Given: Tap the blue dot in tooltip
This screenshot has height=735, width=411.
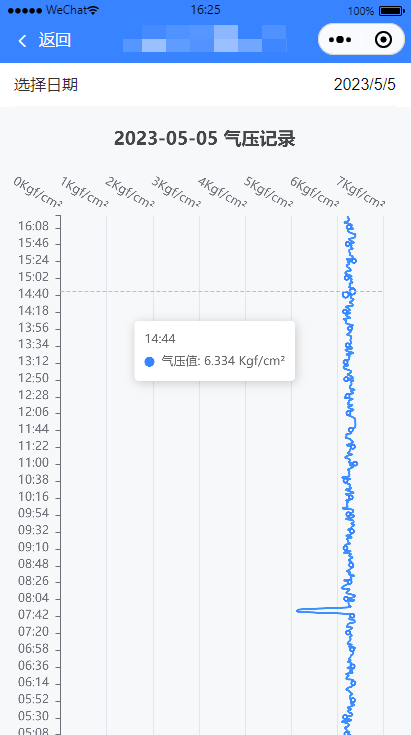Looking at the screenshot, I should (x=149, y=362).
